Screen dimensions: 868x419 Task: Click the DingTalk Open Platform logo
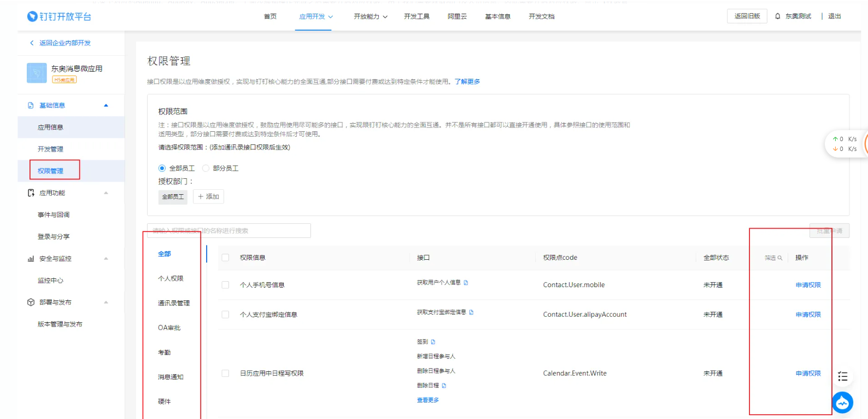pos(59,16)
